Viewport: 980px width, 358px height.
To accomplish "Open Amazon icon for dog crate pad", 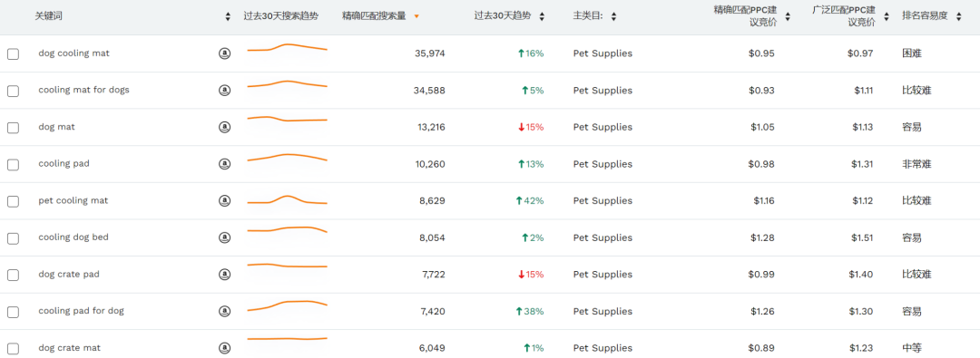I will [224, 275].
